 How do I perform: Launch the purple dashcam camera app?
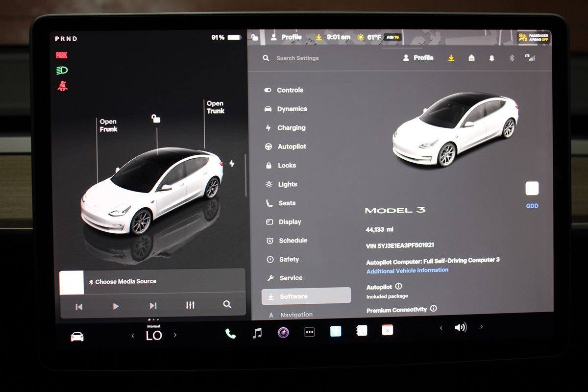(283, 333)
